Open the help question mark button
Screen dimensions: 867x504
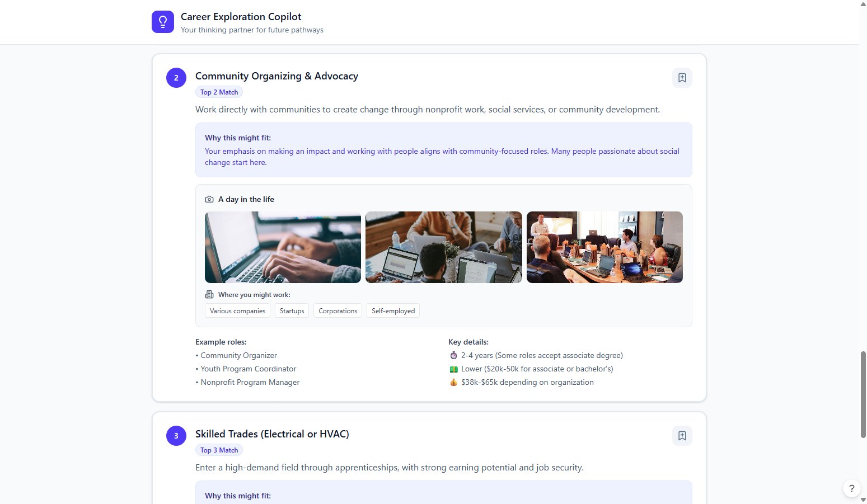(851, 488)
